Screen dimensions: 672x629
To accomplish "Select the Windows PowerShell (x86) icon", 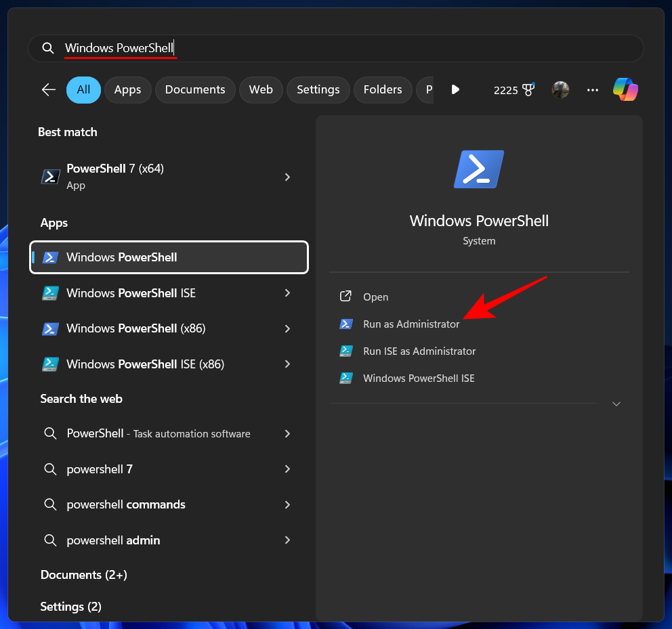I will (50, 328).
